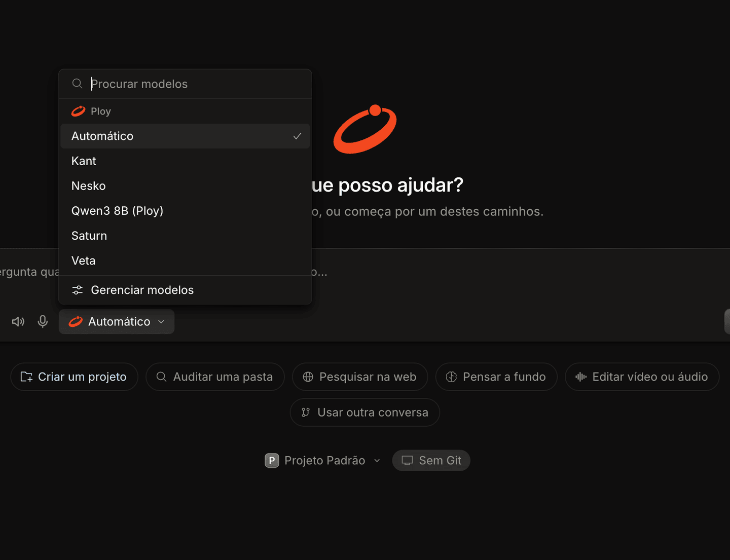Click Criar um projeto button

pos(74,377)
